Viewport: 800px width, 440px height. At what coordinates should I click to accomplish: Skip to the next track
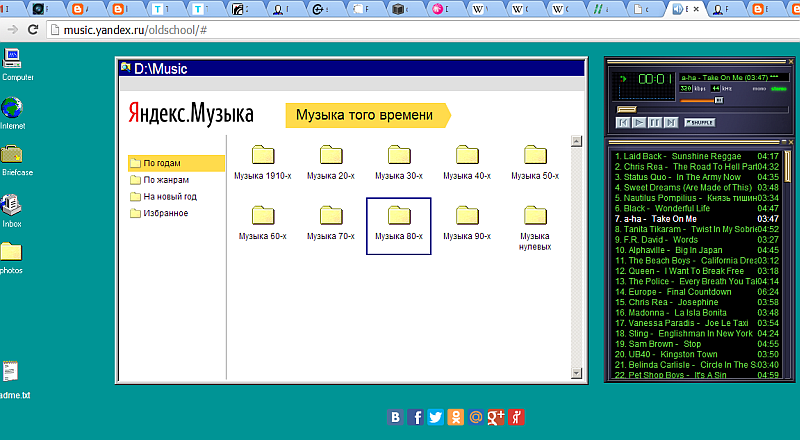[669, 122]
